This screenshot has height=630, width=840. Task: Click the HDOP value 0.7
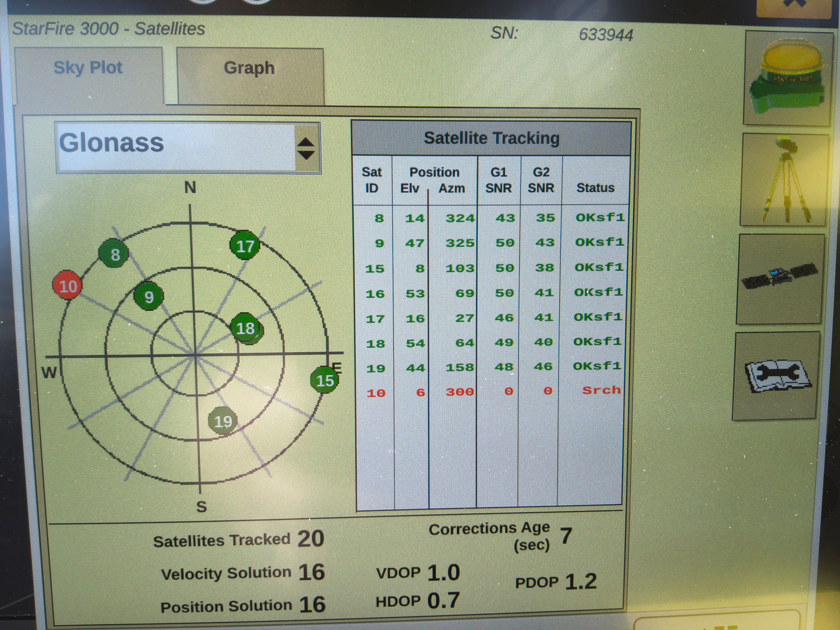(444, 600)
